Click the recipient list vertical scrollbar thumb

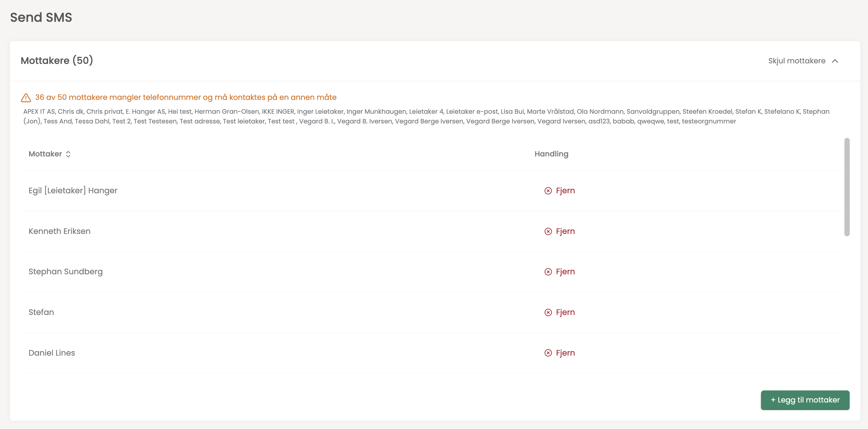(846, 187)
